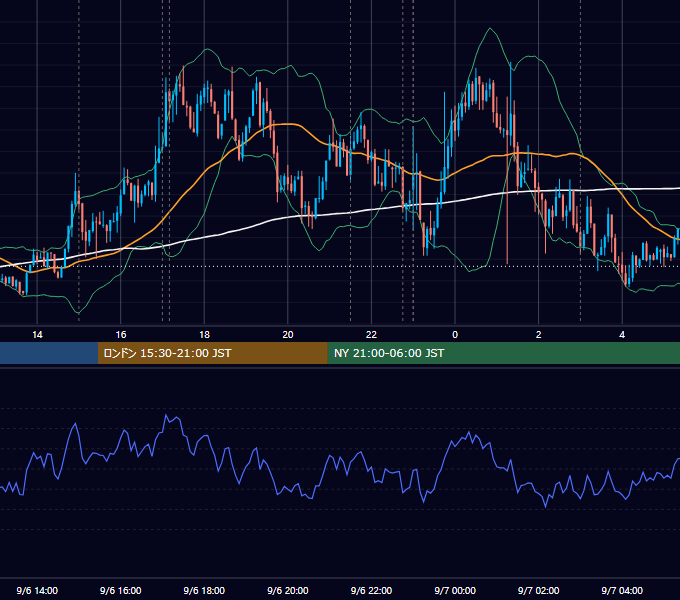Screen dimensions: 680x600
Task: Click the 9/7 04:00 time label
Action: point(622,590)
